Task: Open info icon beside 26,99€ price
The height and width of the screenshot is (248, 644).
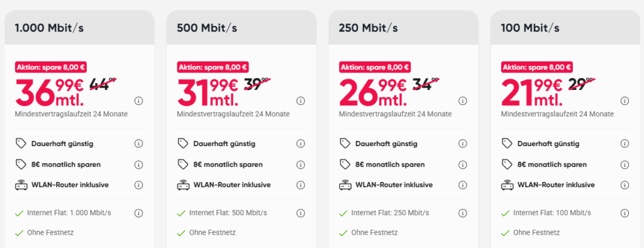Action: click(x=462, y=101)
